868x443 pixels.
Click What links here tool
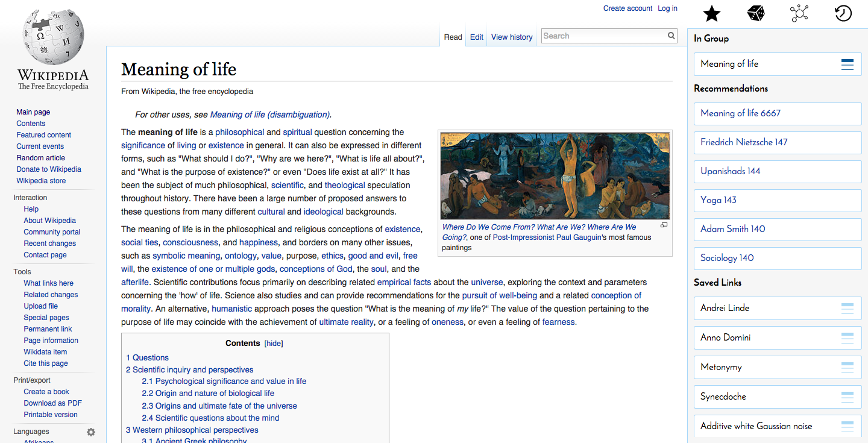pos(48,283)
